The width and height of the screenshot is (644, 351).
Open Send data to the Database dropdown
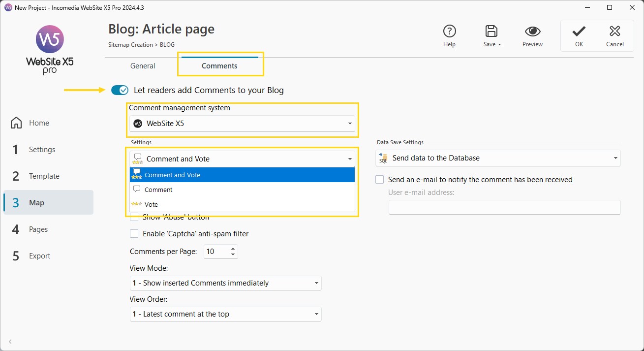(498, 158)
